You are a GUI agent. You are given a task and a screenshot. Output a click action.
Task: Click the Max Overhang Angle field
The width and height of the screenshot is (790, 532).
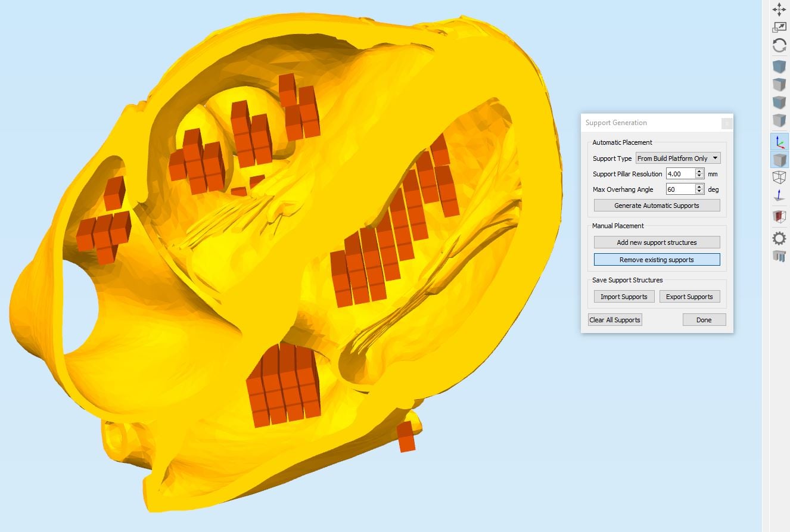[680, 189]
